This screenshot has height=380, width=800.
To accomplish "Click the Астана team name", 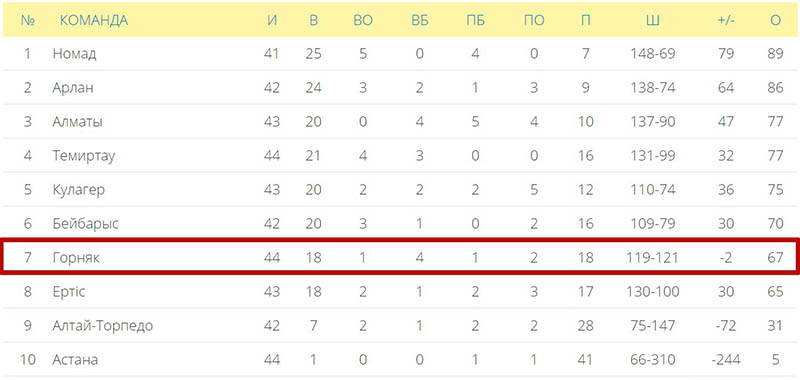I will [75, 360].
